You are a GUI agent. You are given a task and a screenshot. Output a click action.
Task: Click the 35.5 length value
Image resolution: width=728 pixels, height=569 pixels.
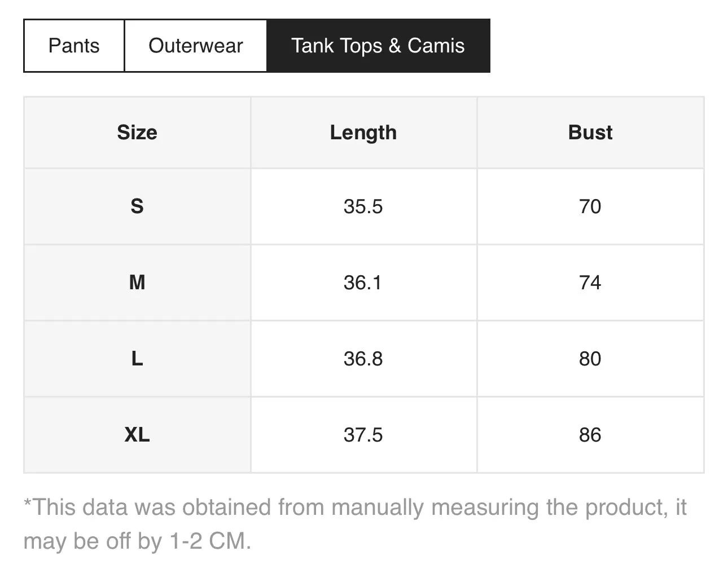(x=363, y=206)
